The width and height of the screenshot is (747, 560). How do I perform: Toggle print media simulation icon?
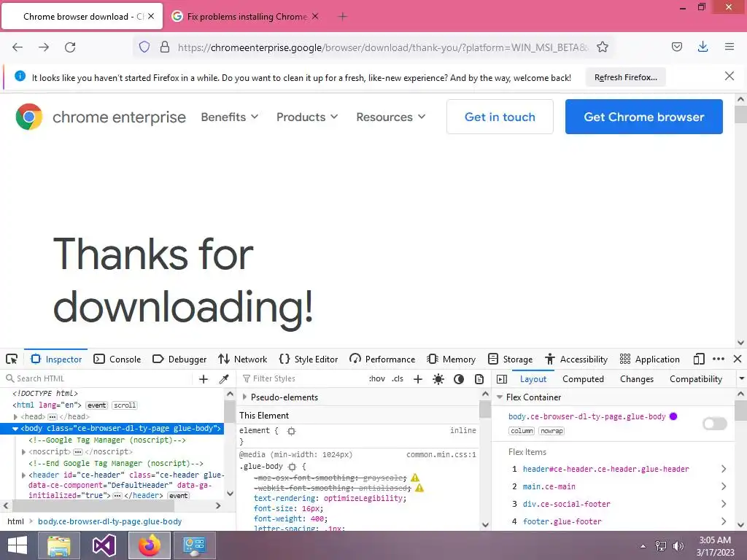pyautogui.click(x=479, y=378)
